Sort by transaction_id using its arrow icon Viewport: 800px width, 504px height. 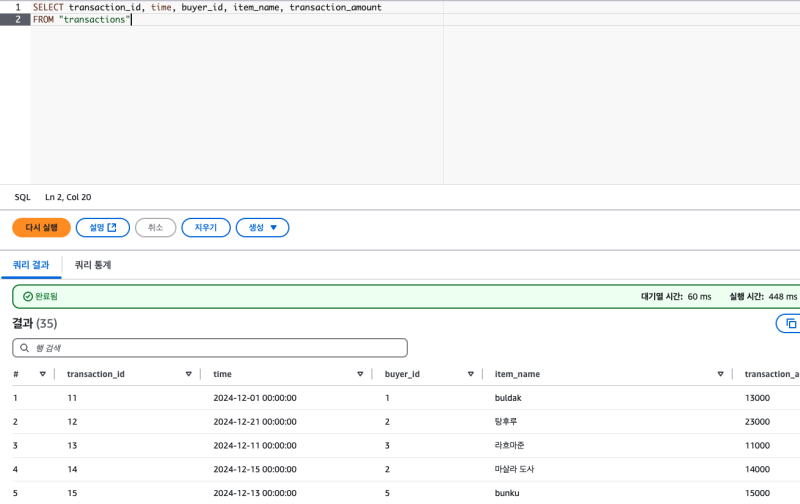click(188, 374)
